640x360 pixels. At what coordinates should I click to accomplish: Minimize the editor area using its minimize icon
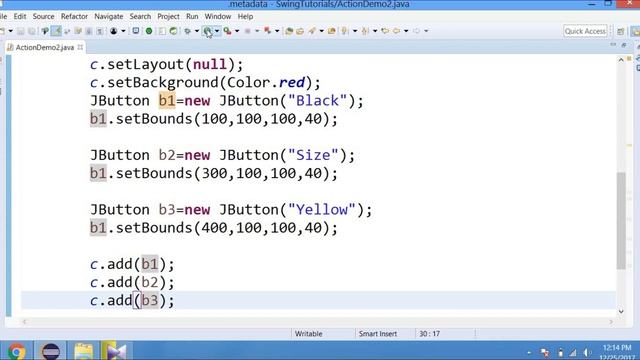pyautogui.click(x=613, y=44)
